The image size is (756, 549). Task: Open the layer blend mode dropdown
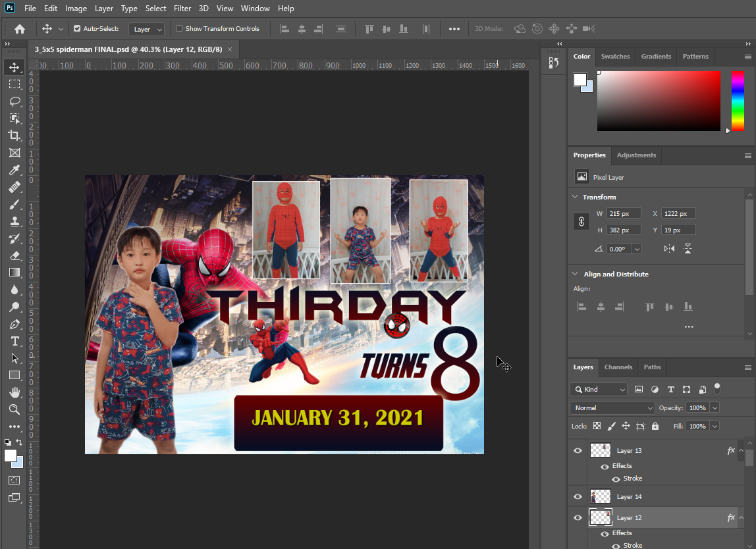(x=612, y=407)
